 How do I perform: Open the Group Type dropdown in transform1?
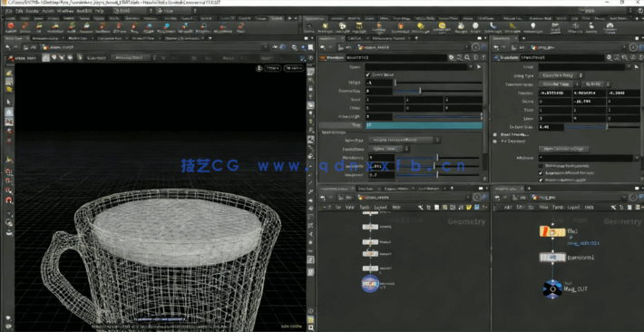561,75
